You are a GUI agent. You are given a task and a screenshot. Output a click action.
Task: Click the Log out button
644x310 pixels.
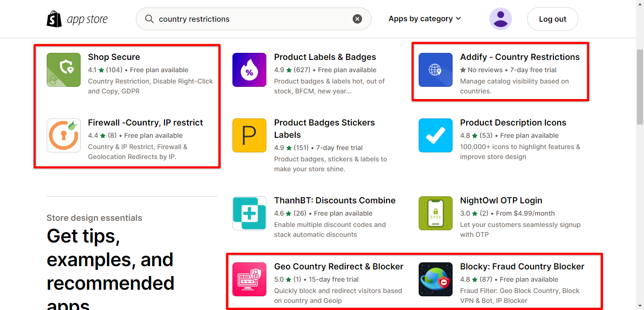click(x=552, y=18)
